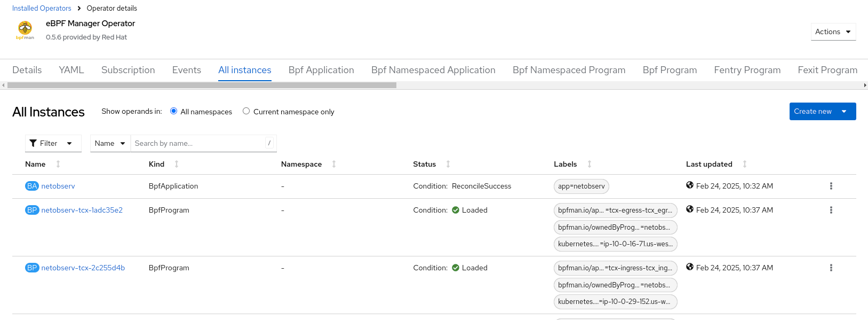The image size is (868, 320).
Task: Expand the Filter dropdown
Action: (x=53, y=143)
